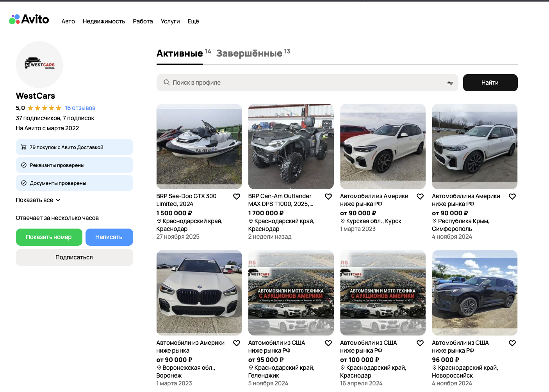Screen dimensions: 549x392
Task: Click the checkmark icon on Документы проверены
Action: (23, 183)
